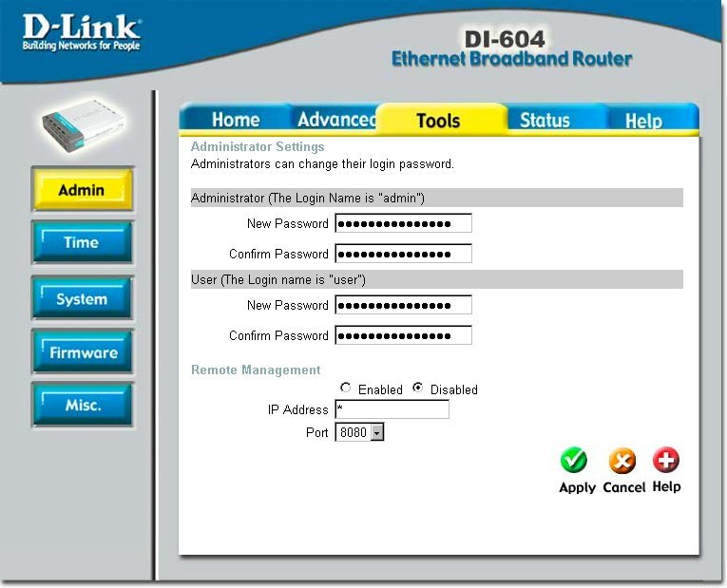Click the Help label under the red icon

[x=667, y=486]
